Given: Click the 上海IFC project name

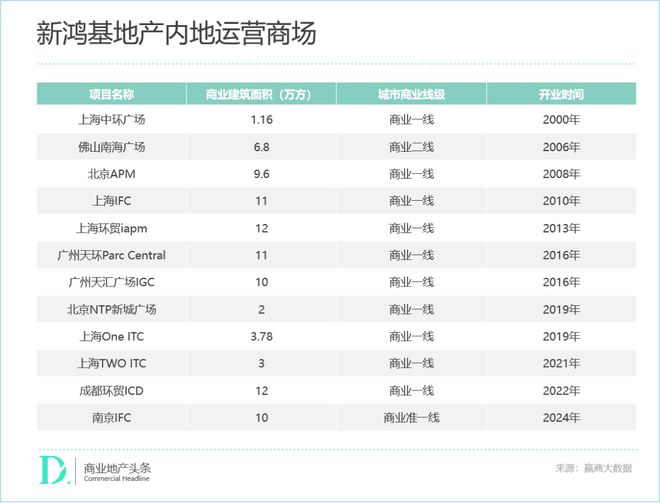Looking at the screenshot, I should [112, 201].
